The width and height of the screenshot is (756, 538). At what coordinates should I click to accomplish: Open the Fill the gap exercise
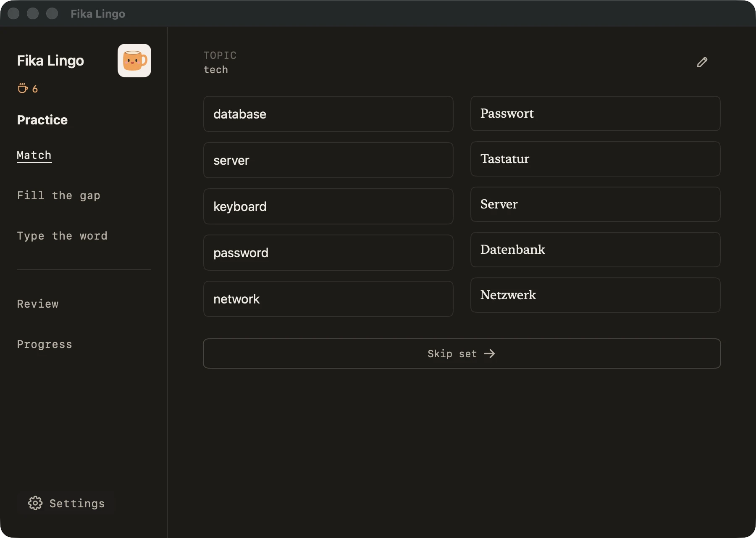point(58,195)
